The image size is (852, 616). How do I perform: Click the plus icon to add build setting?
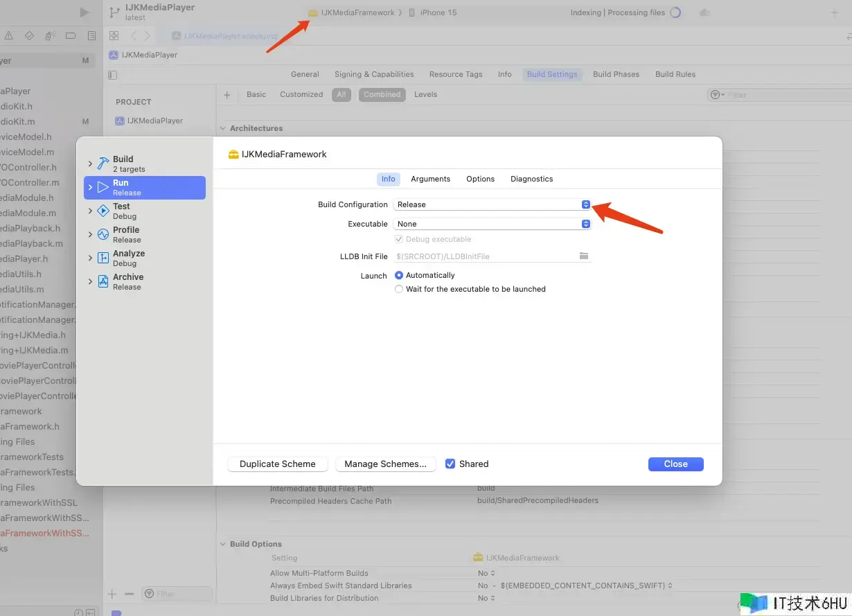(227, 95)
